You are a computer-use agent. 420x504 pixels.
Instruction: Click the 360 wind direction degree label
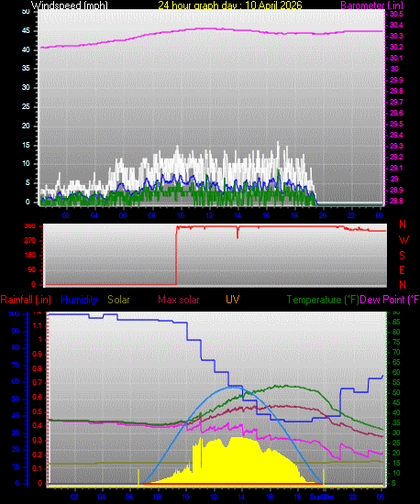click(30, 226)
